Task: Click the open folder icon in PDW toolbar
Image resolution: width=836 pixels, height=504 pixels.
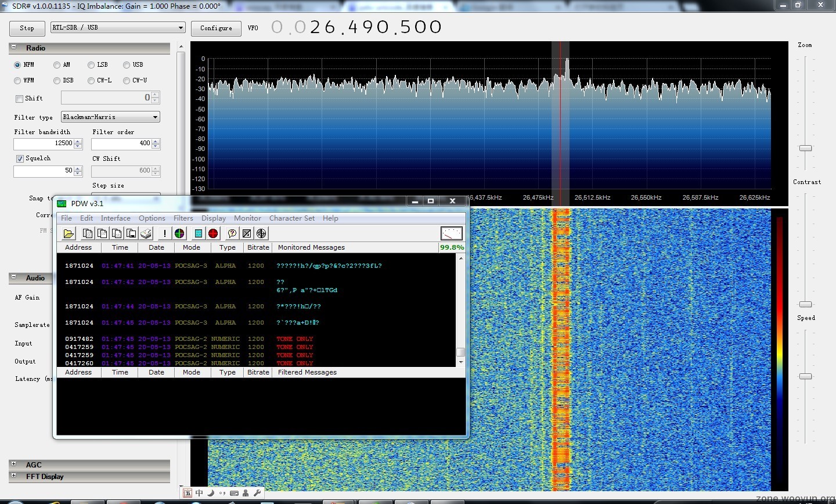Action: click(x=69, y=233)
